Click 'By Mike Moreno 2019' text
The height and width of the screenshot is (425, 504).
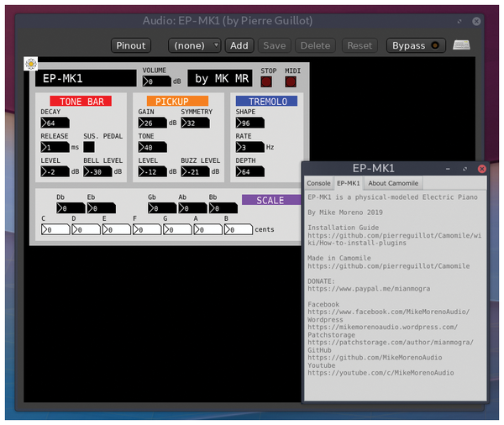tap(345, 212)
